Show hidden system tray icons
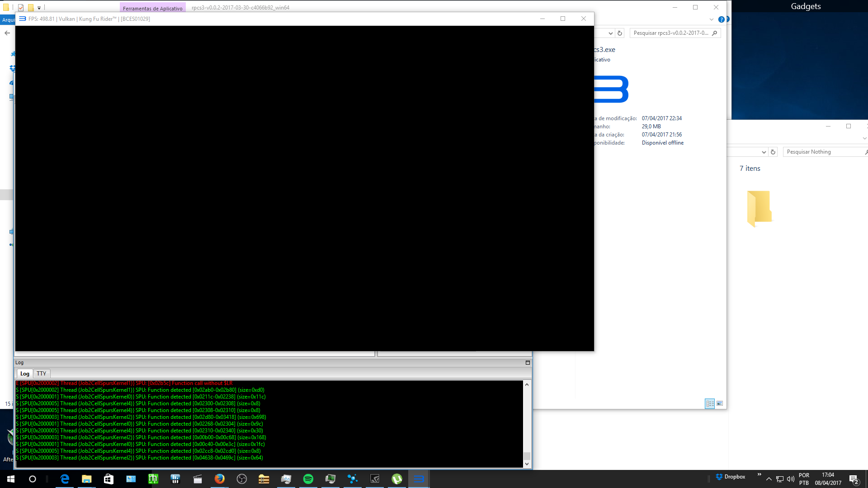The width and height of the screenshot is (868, 488). click(x=769, y=479)
